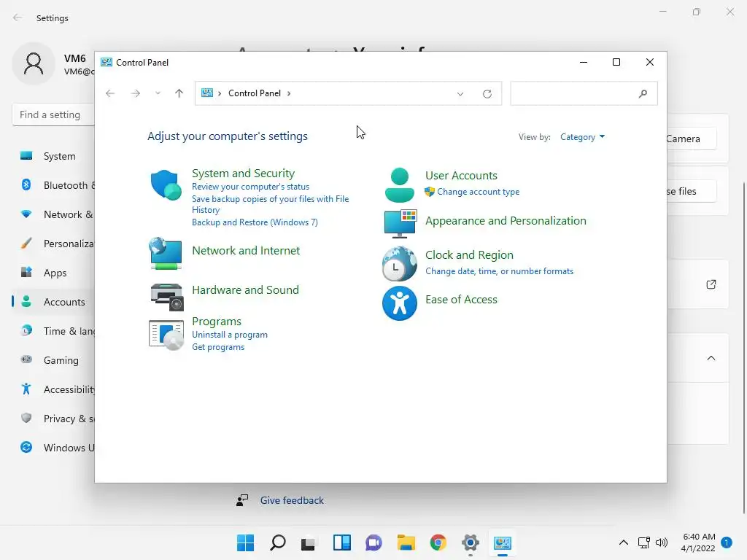Click Review your computer's status
This screenshot has height=560, width=747.
tap(251, 187)
